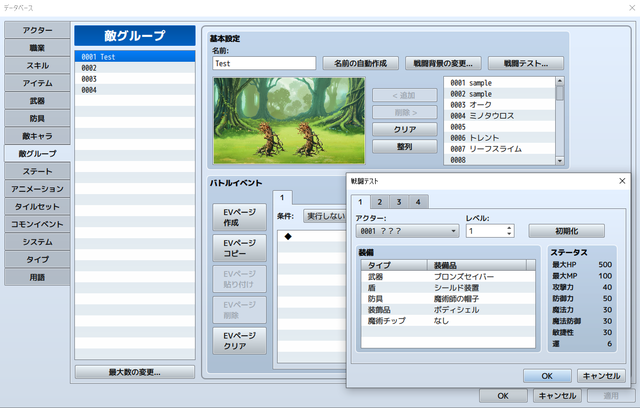Open the 条件 実行しない condition button
The image size is (640, 408).
325,216
